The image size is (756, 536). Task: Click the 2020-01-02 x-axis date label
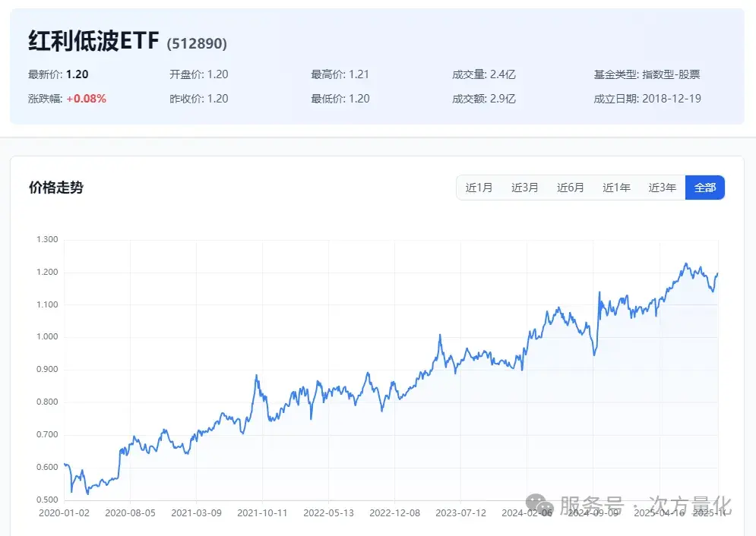(64, 513)
